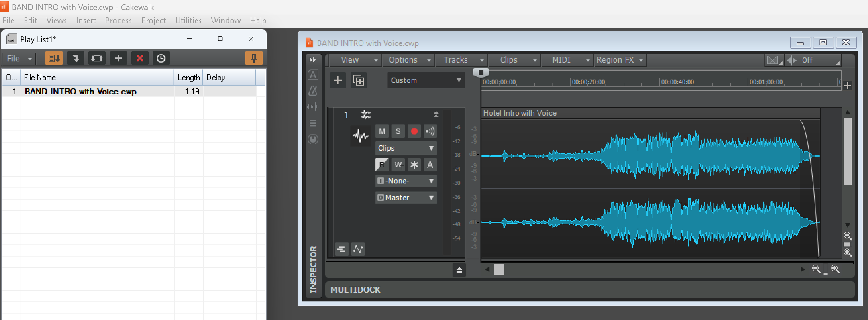
Task: Collapse track 1 with the up-arrows icon
Action: pos(436,115)
